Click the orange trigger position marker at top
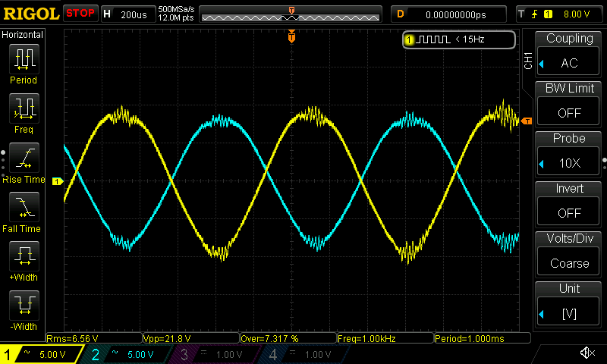Screen dimensions: 607x364 click(291, 36)
